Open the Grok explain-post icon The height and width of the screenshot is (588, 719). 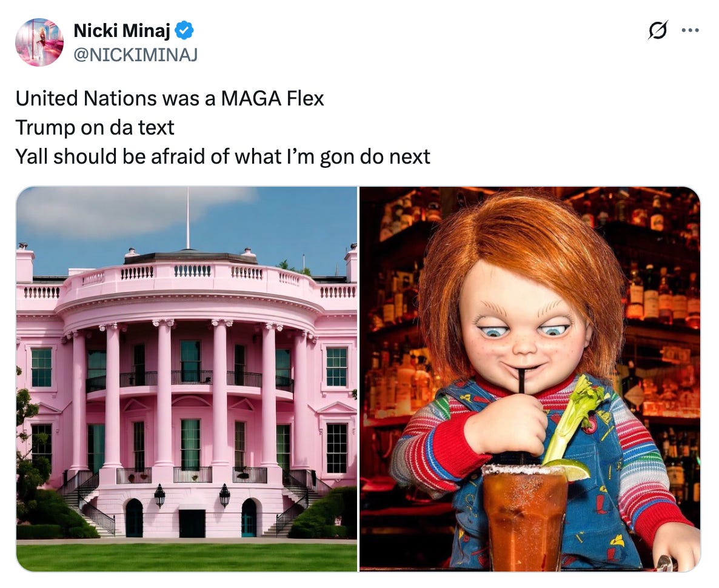[x=658, y=30]
